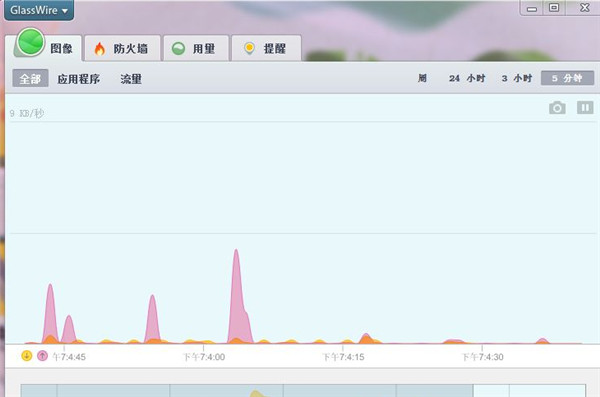Open the 用量 tab

(196, 48)
